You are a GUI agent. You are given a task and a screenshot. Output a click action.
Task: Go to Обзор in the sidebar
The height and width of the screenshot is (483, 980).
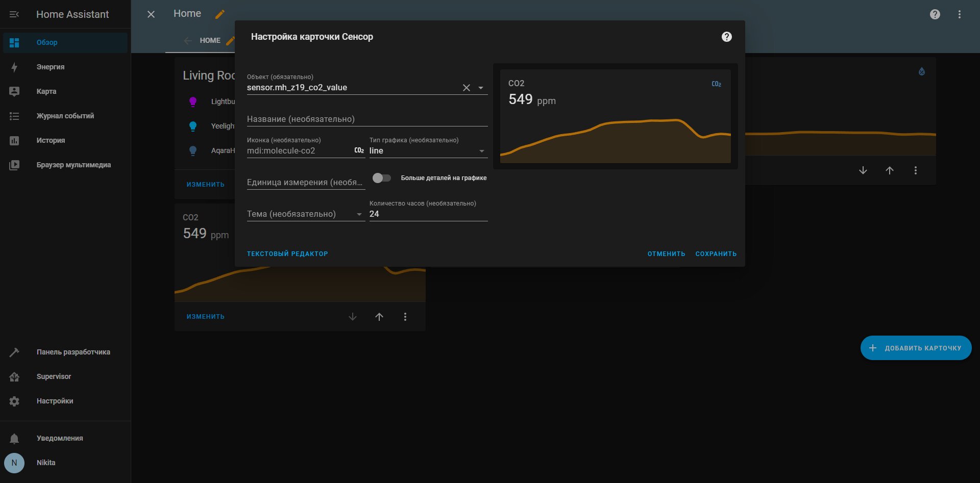point(65,42)
